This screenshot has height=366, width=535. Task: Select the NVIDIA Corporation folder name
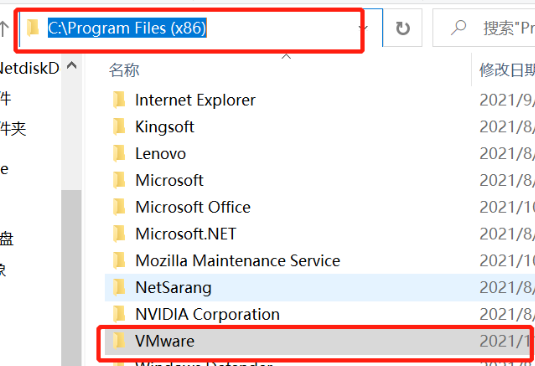tap(207, 314)
